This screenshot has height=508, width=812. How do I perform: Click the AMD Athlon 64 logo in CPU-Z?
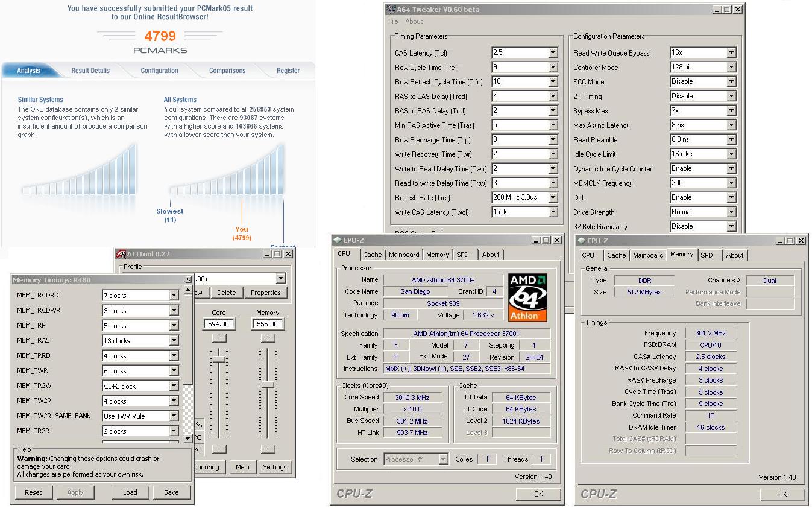click(528, 297)
